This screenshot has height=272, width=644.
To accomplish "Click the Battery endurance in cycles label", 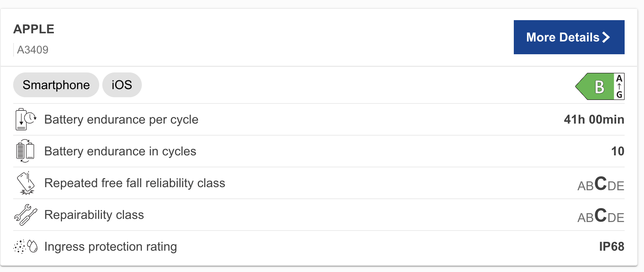I will tap(120, 151).
